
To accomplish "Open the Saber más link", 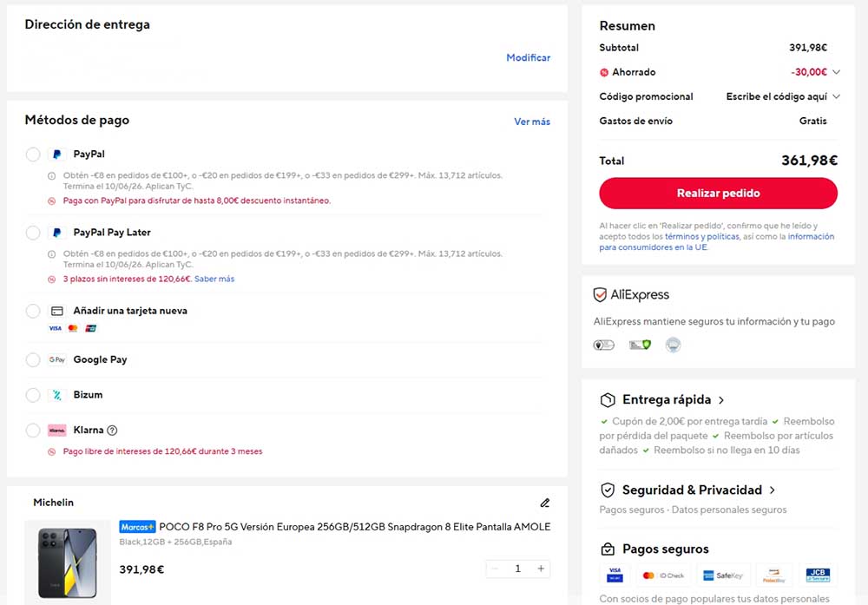I will pyautogui.click(x=214, y=279).
